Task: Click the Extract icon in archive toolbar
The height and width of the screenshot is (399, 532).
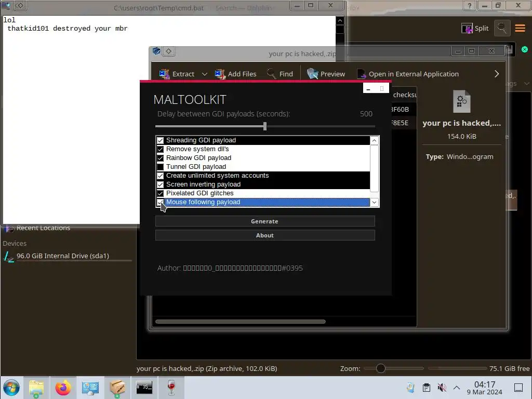Action: [165, 74]
